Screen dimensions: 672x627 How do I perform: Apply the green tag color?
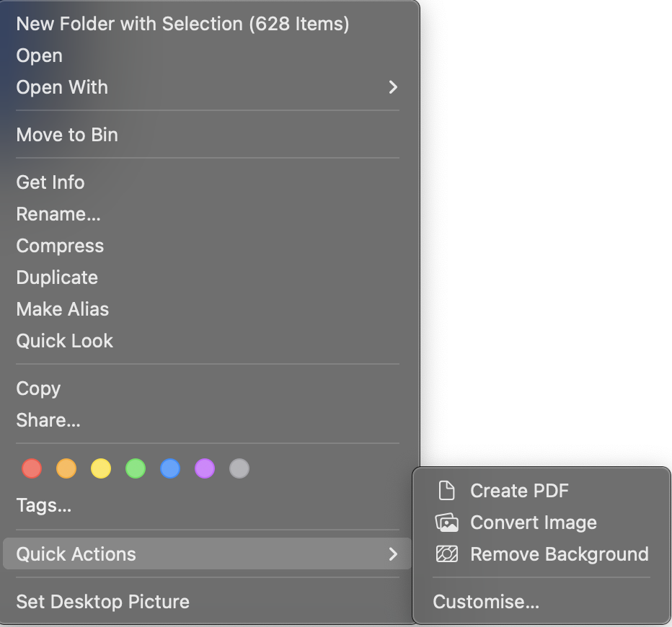[136, 468]
